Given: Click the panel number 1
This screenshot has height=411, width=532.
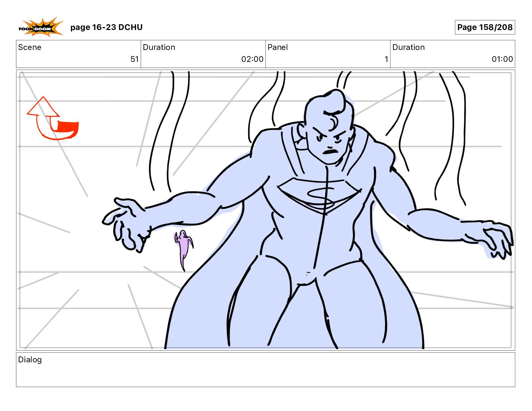Looking at the screenshot, I should point(386,59).
